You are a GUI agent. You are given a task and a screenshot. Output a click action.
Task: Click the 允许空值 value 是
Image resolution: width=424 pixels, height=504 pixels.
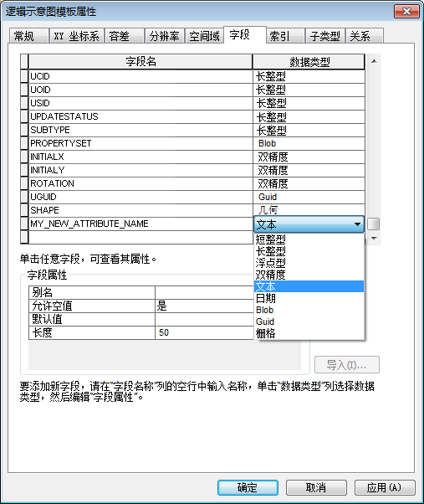204,306
